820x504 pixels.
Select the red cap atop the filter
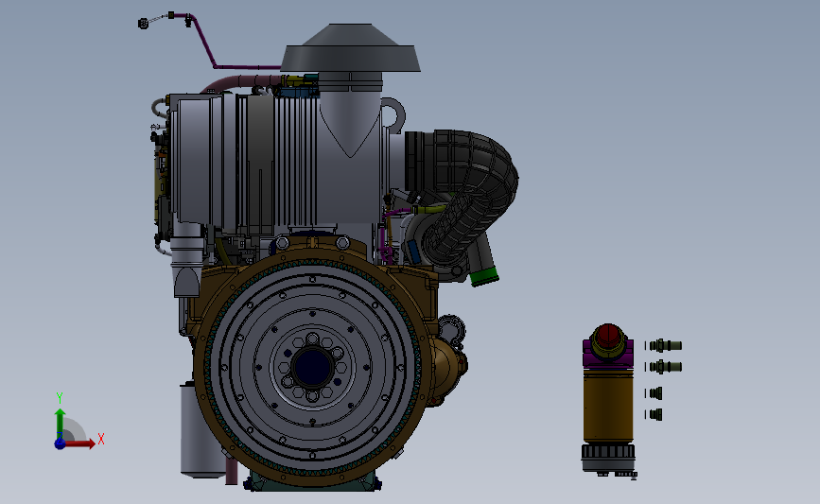[x=608, y=335]
